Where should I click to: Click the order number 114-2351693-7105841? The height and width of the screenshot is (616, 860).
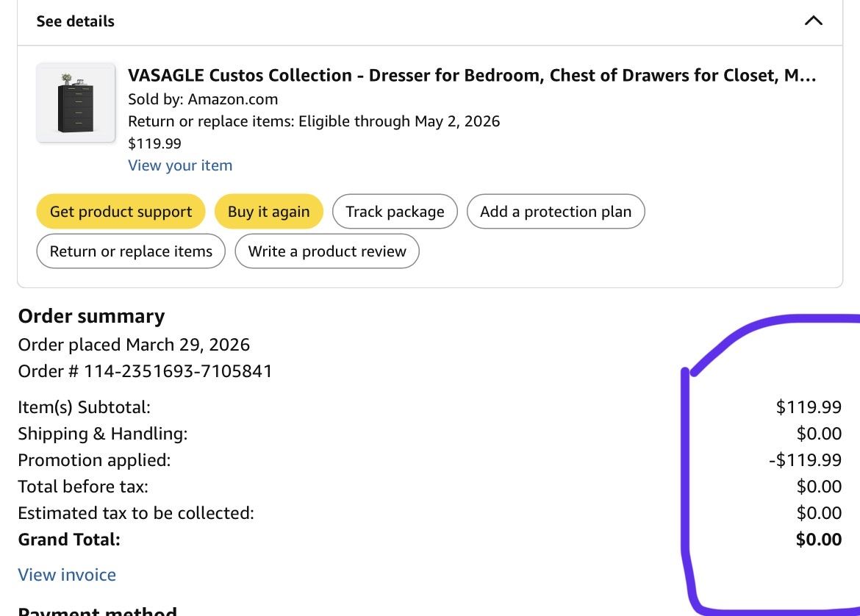click(x=177, y=371)
